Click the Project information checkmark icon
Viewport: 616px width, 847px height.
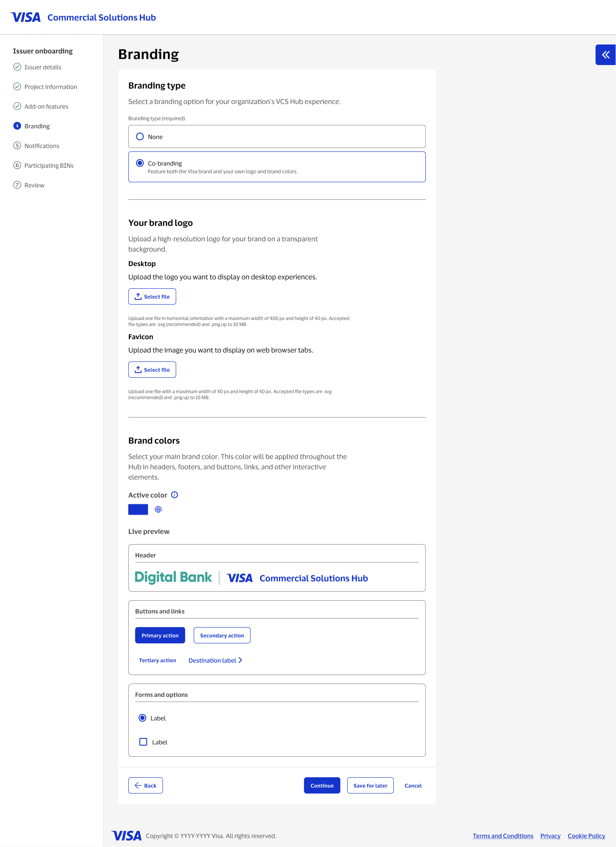click(17, 86)
